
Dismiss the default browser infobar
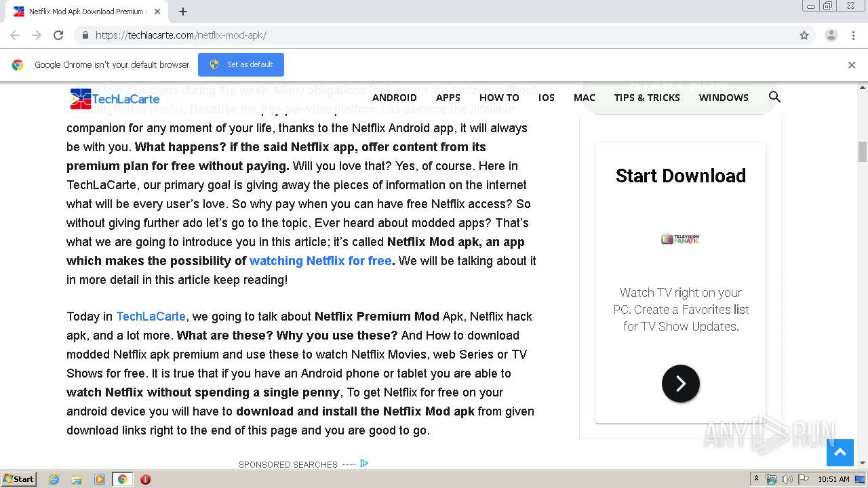pos(852,65)
